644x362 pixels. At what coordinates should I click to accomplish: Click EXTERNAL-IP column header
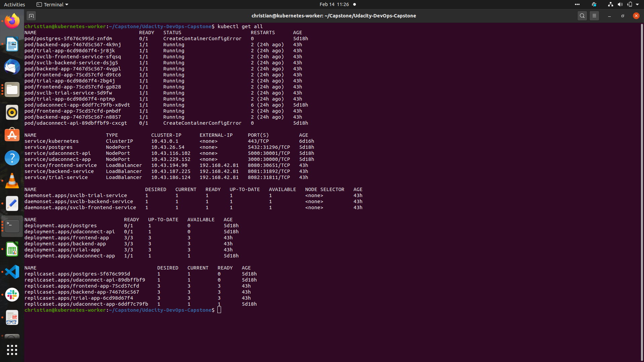click(216, 135)
